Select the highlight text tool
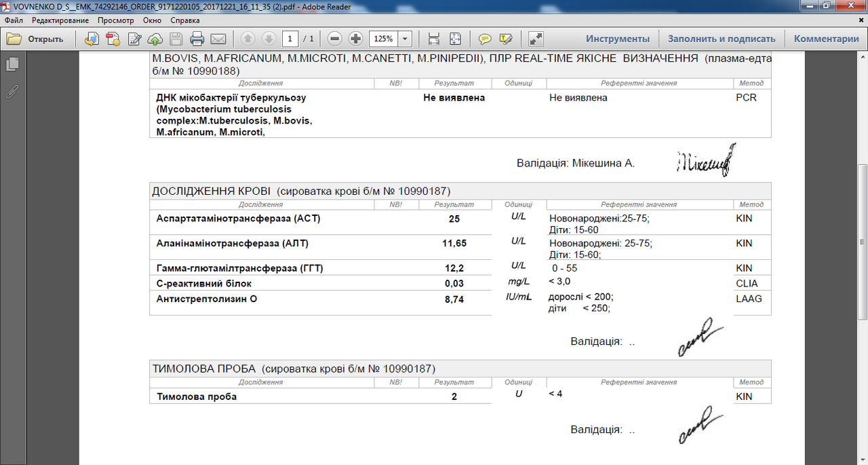This screenshot has width=868, height=465. (x=506, y=39)
